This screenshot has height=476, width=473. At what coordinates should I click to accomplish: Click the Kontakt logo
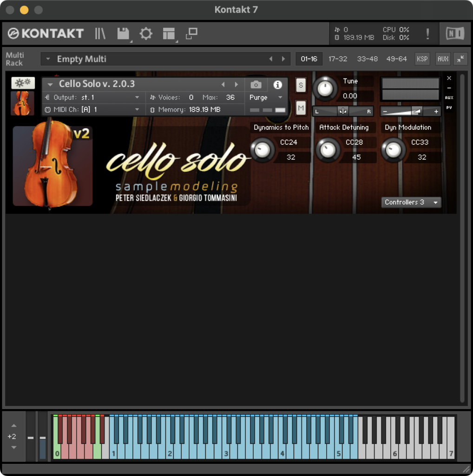pos(46,33)
